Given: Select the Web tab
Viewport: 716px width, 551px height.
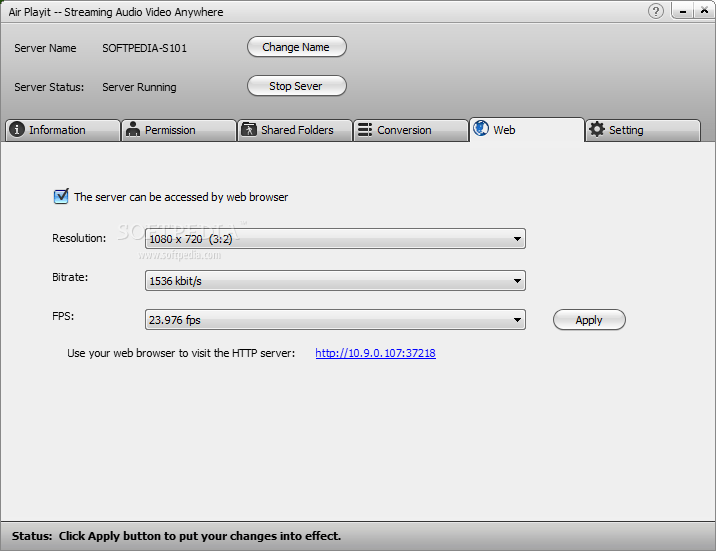Looking at the screenshot, I should pyautogui.click(x=527, y=130).
